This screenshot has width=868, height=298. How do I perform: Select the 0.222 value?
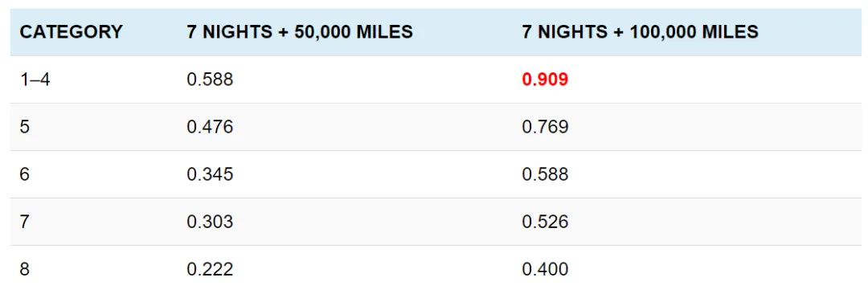pos(210,270)
